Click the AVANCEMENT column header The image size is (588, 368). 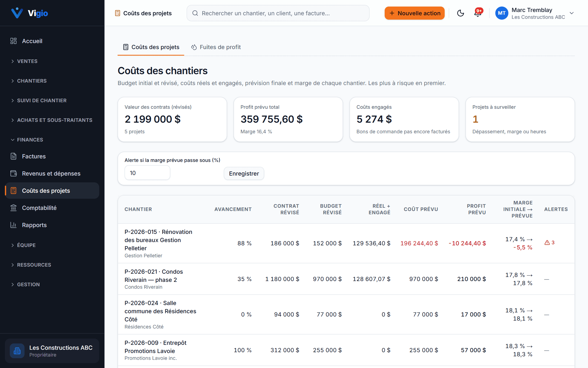[x=233, y=209]
